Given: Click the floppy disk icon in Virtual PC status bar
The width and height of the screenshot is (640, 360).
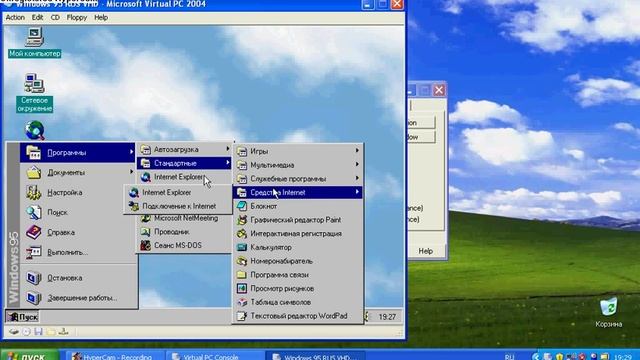Looking at the screenshot, I should (x=38, y=332).
